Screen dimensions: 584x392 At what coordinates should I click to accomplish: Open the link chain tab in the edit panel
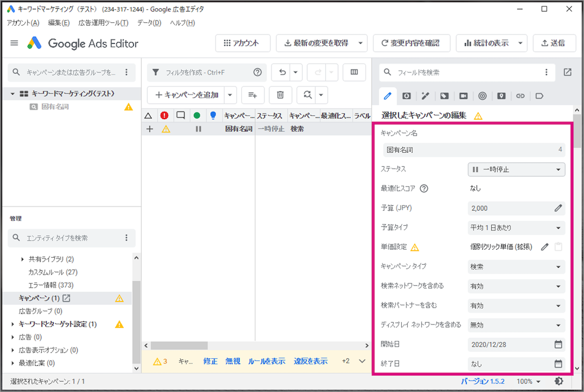click(520, 96)
